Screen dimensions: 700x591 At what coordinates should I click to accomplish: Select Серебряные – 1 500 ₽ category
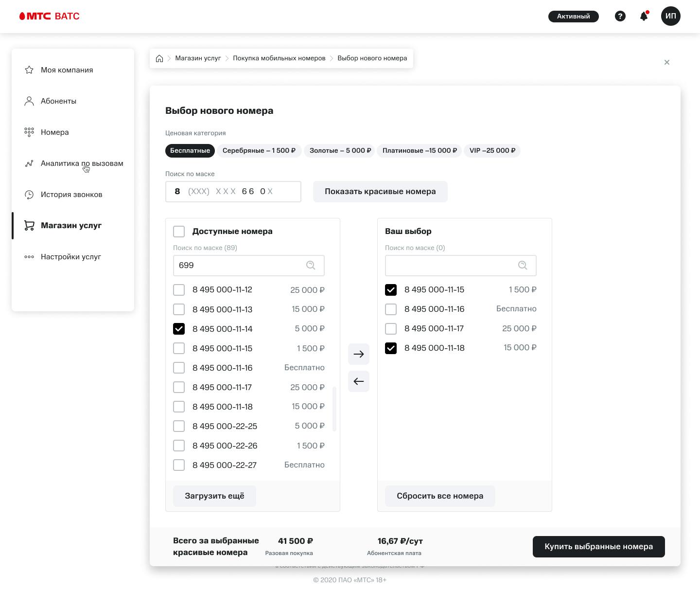tap(259, 151)
